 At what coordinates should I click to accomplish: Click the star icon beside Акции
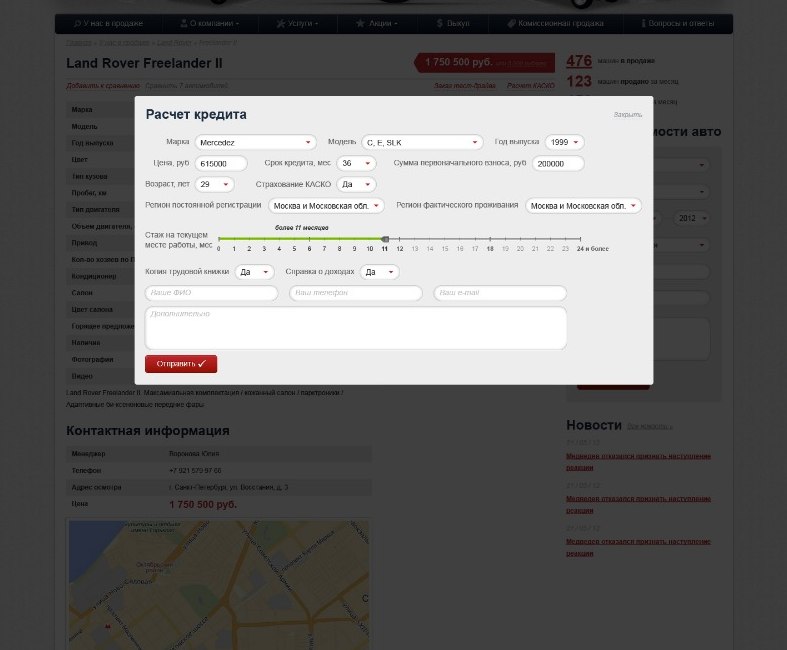pos(360,23)
